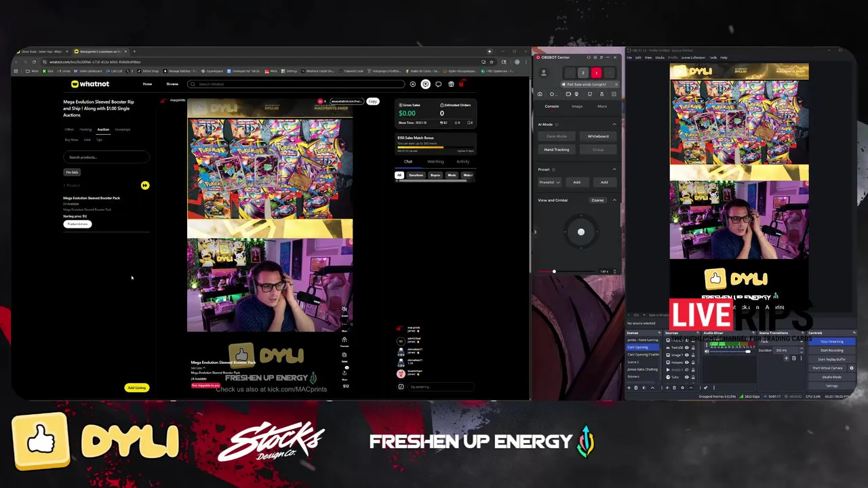Mute audio with OBS mixer speaker icon
868x488 pixels.
click(x=707, y=351)
